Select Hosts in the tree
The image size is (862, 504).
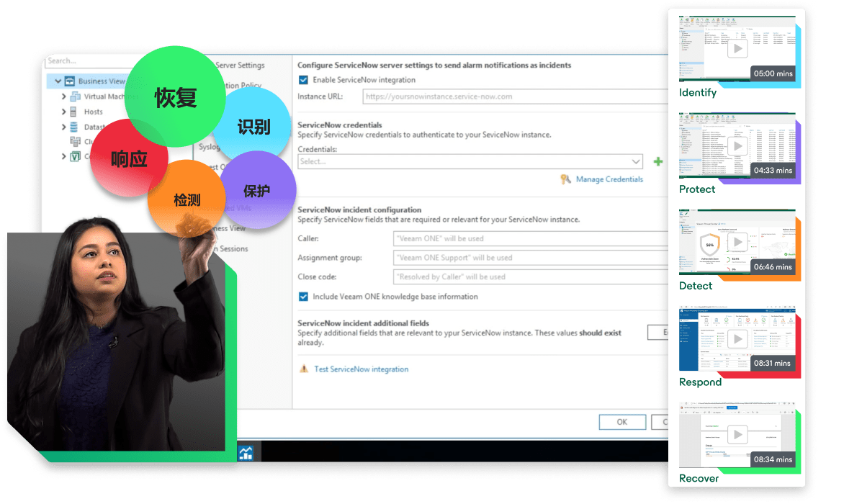point(94,112)
